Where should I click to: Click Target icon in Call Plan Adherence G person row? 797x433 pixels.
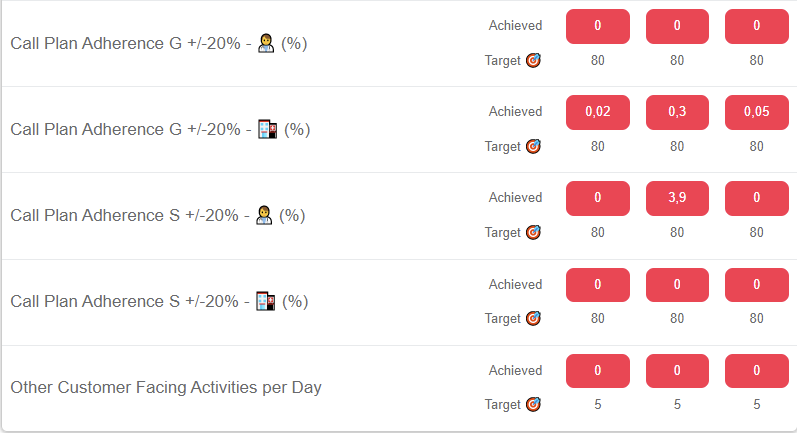coord(533,60)
